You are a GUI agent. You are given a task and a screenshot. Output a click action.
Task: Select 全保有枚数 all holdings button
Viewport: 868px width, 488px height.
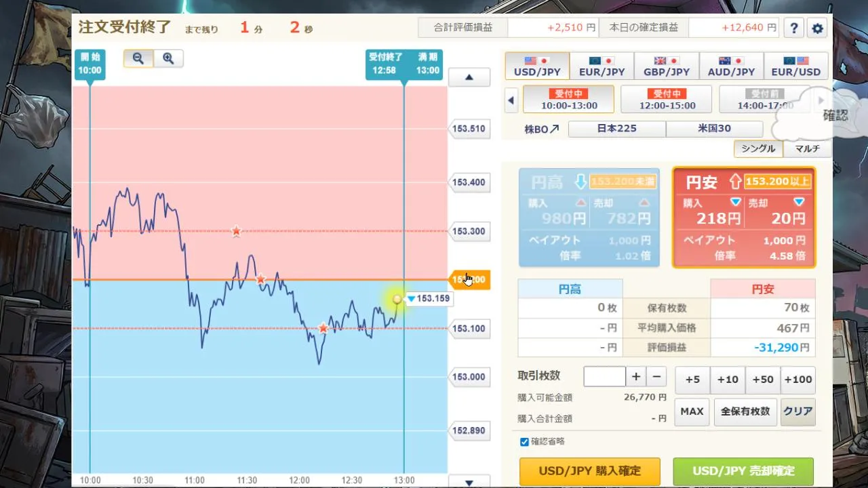click(745, 411)
